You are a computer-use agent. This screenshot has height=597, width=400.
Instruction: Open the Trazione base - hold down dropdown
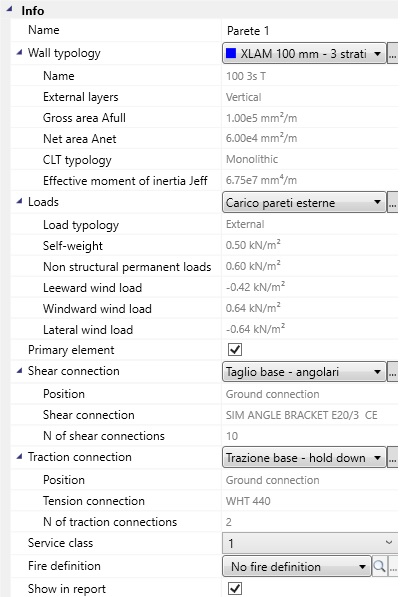tap(304, 458)
